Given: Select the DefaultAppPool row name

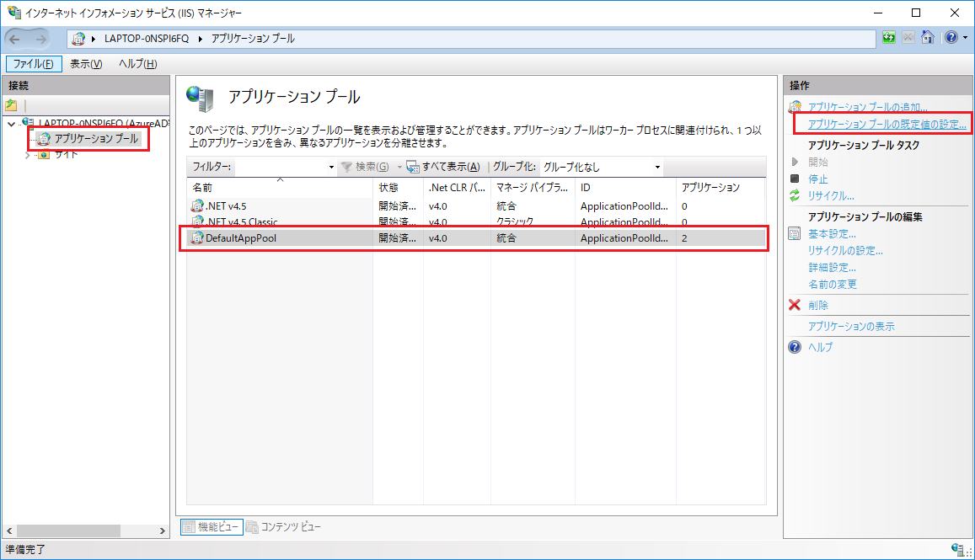Looking at the screenshot, I should 241,238.
